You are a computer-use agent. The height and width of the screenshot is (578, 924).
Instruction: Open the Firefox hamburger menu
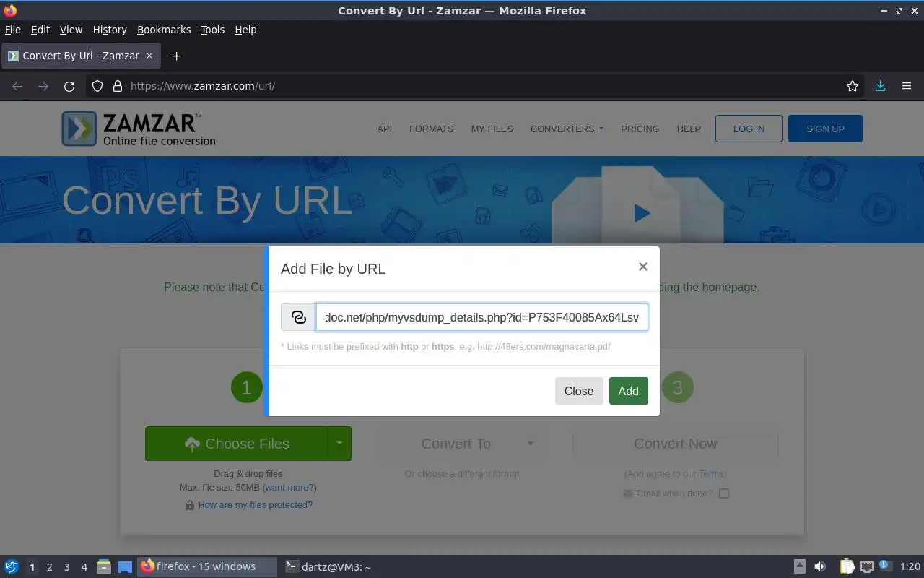click(x=907, y=86)
